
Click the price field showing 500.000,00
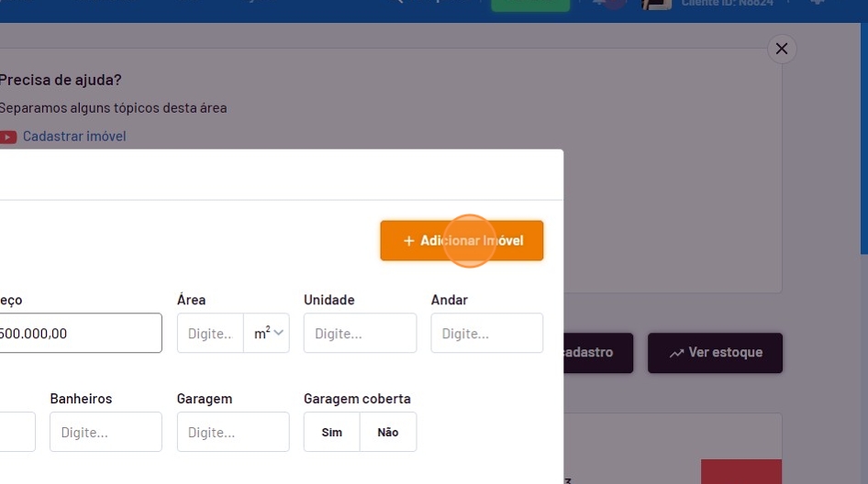[79, 334]
